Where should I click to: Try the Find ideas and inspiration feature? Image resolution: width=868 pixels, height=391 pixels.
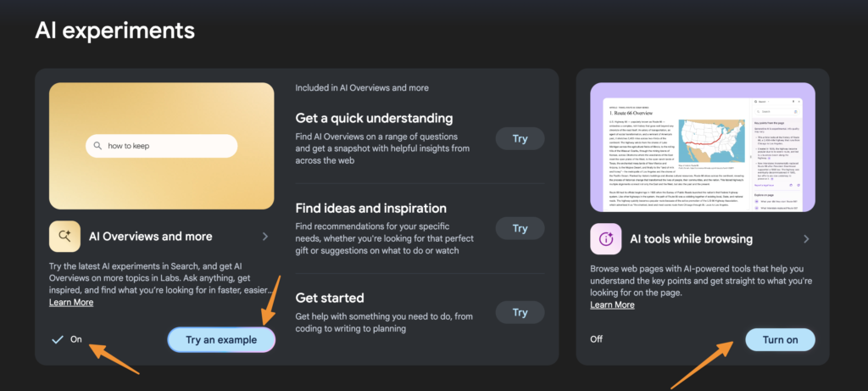coord(520,228)
